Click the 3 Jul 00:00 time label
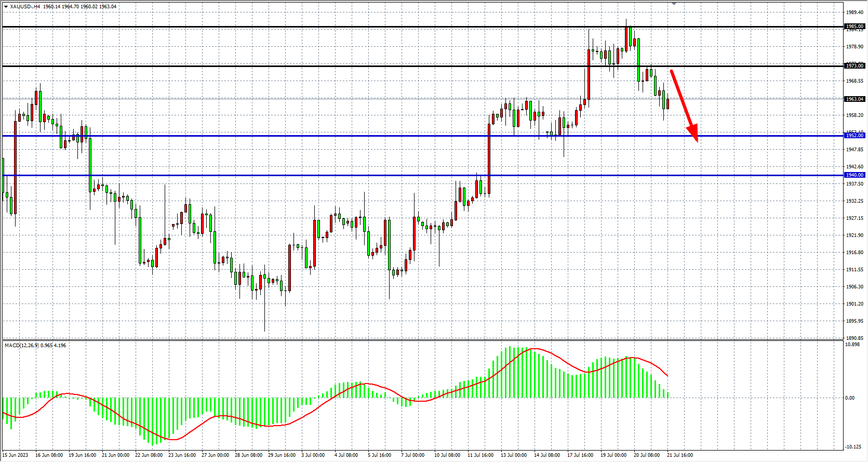 tap(313, 455)
